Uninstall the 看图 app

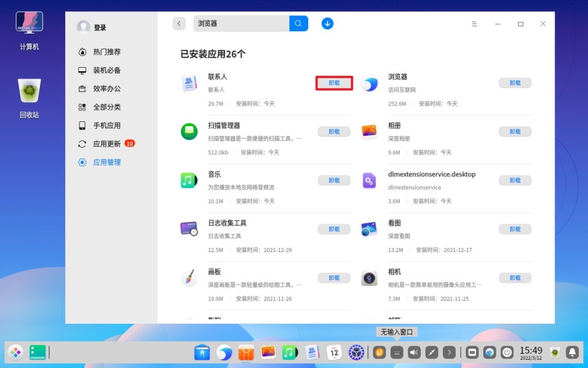pyautogui.click(x=515, y=229)
